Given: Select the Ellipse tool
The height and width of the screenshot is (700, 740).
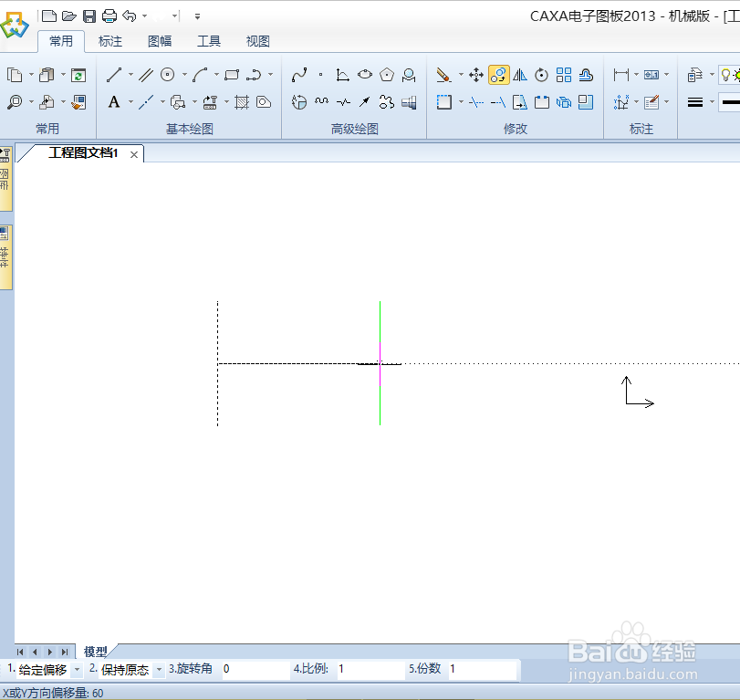Looking at the screenshot, I should click(x=365, y=75).
